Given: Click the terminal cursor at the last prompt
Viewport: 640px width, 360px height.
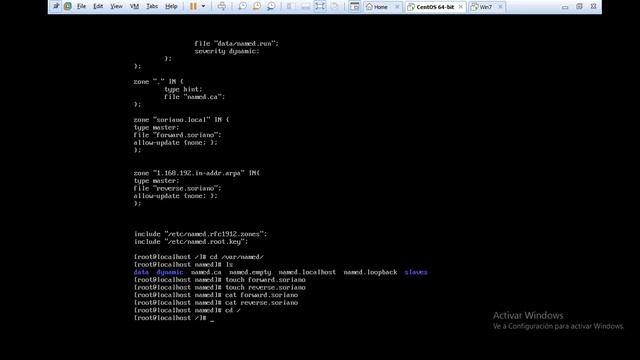Looking at the screenshot, I should click(212, 320).
